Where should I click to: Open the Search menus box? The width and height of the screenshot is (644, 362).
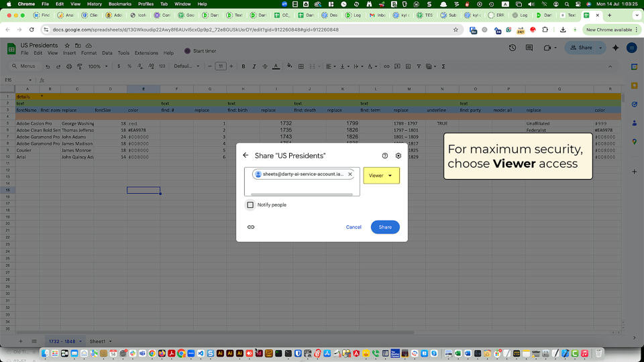(x=24, y=66)
